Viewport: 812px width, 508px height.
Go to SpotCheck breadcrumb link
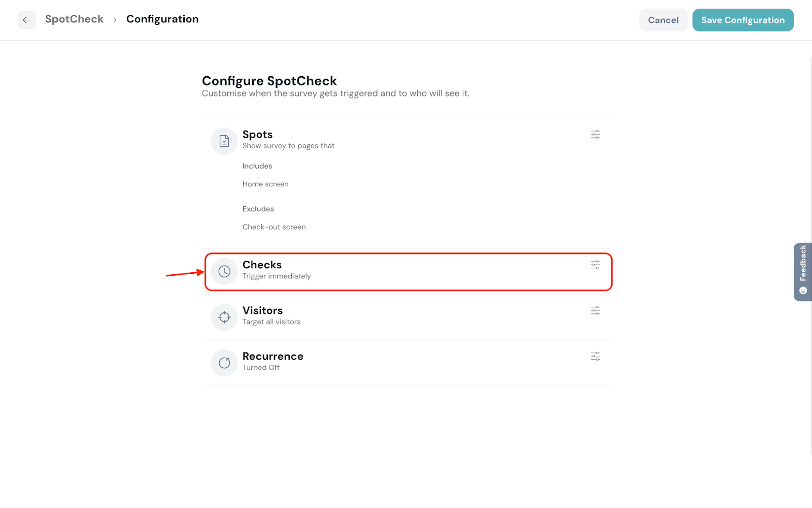click(x=74, y=19)
